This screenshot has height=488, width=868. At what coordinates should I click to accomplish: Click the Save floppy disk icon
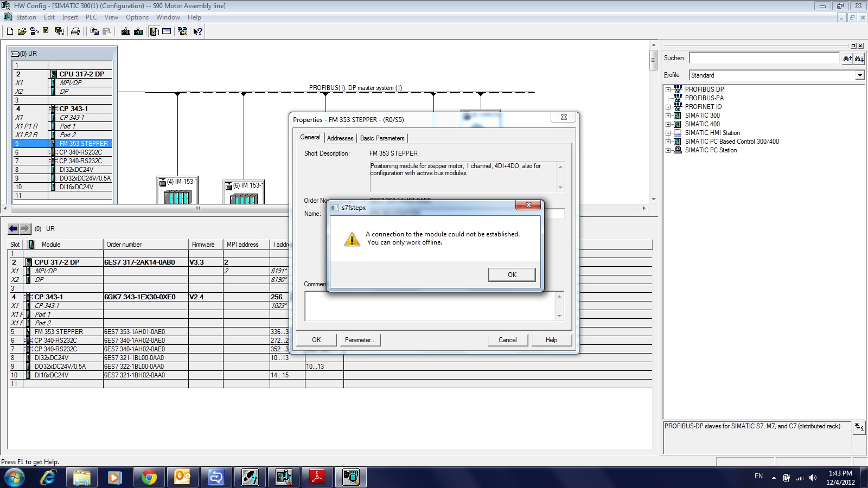(x=46, y=31)
